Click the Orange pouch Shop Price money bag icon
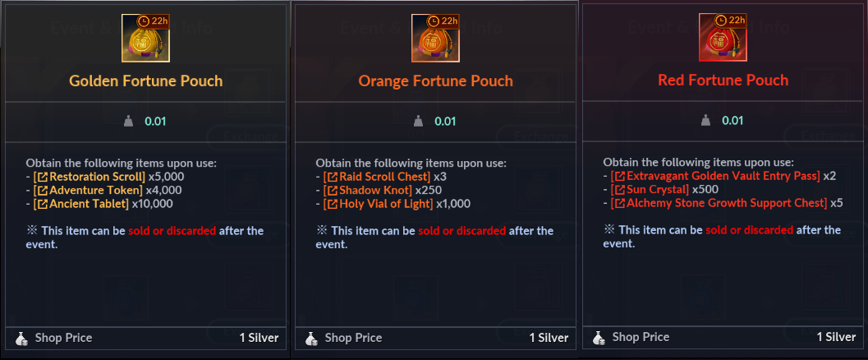 click(311, 338)
